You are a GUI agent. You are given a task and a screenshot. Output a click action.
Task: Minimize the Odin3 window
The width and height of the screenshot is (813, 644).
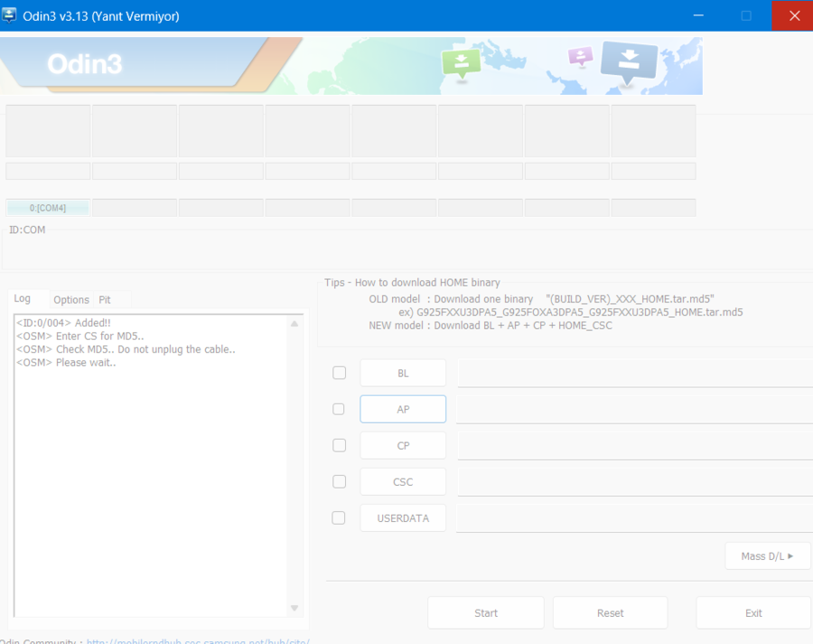point(698,15)
